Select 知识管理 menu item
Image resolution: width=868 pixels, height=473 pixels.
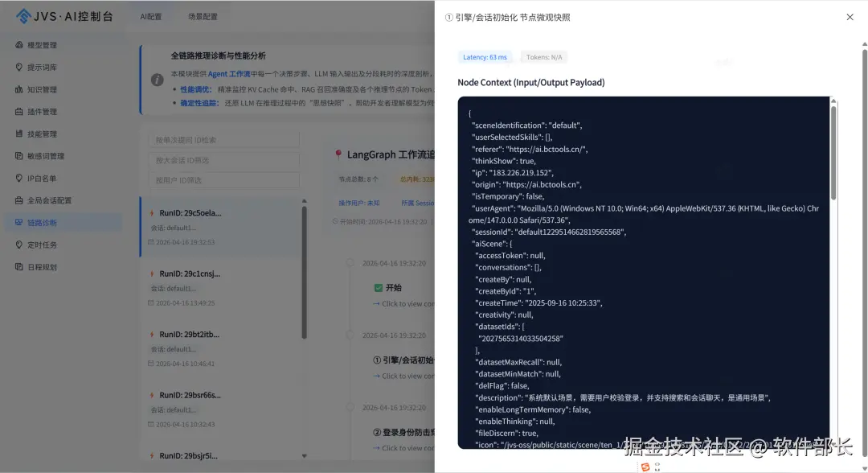pos(65,89)
